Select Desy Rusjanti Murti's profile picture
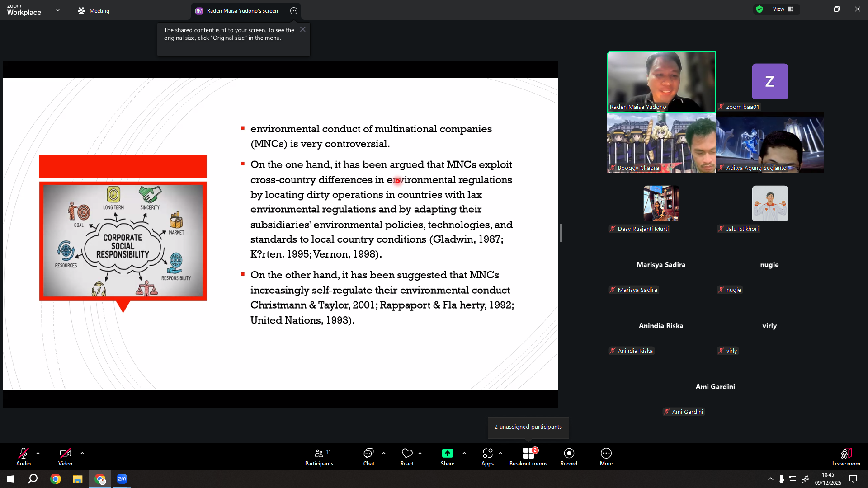The height and width of the screenshot is (488, 868). click(x=661, y=203)
